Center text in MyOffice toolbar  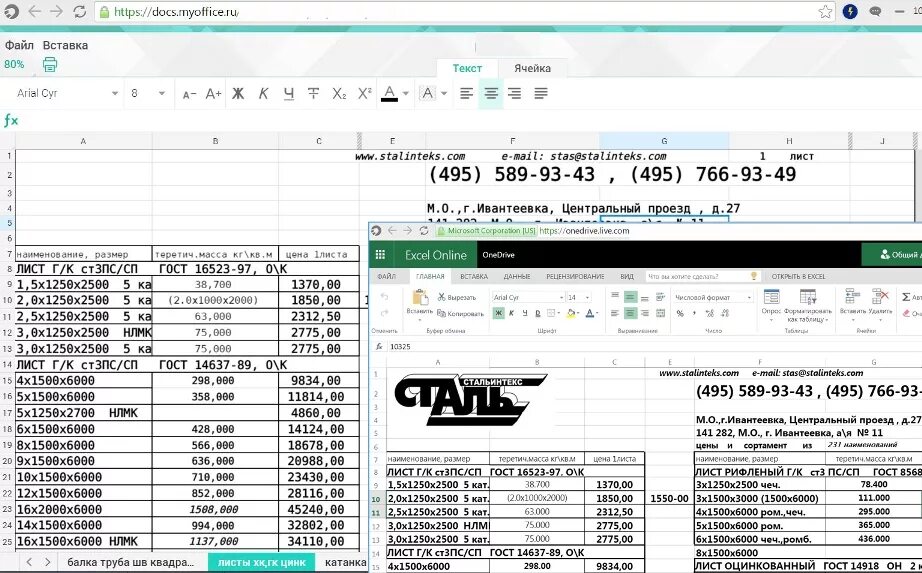pos(491,94)
